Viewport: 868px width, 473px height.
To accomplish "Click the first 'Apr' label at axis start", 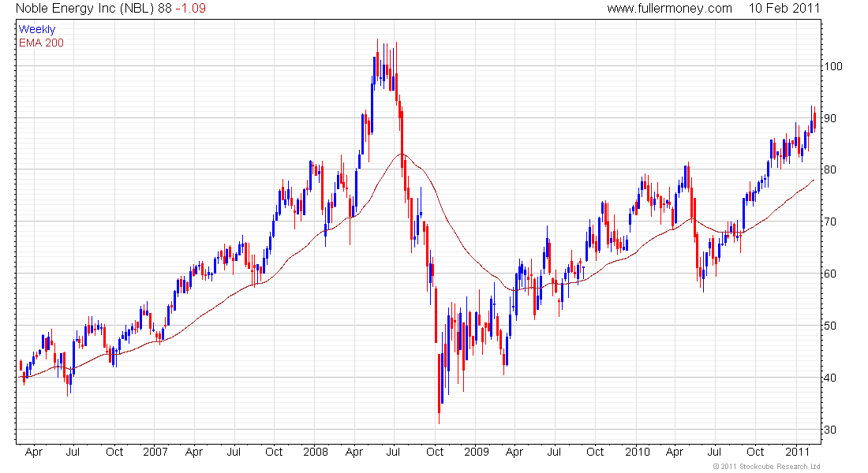I will coord(34,452).
